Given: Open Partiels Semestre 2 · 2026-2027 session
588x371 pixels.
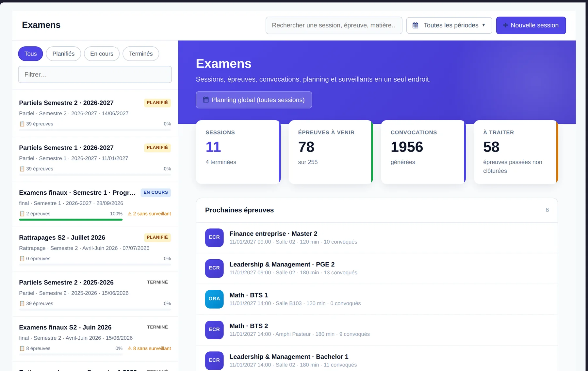Looking at the screenshot, I should coord(95,115).
